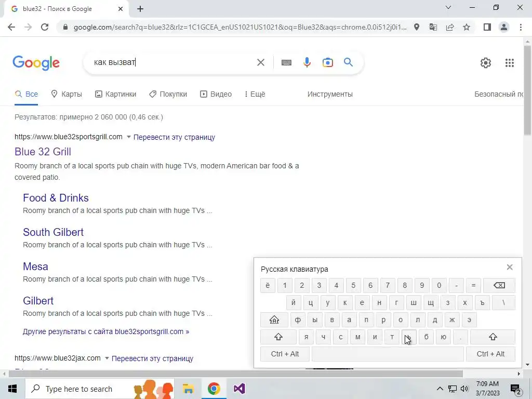Tap the я key on virtual keyboard

tap(306, 337)
